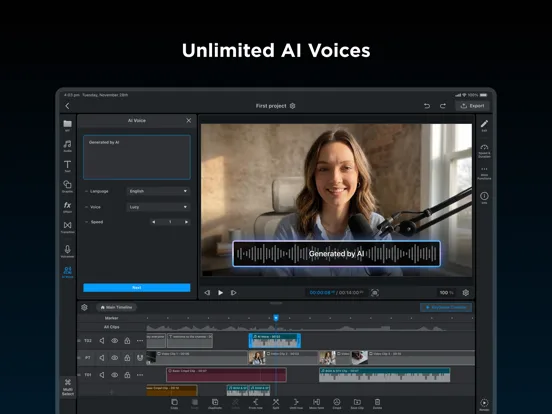
Task: Click the Render play-circle icon
Action: 484,404
